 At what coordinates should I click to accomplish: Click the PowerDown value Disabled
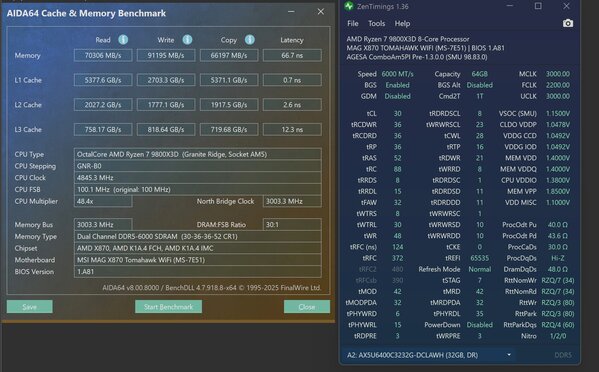click(479, 325)
